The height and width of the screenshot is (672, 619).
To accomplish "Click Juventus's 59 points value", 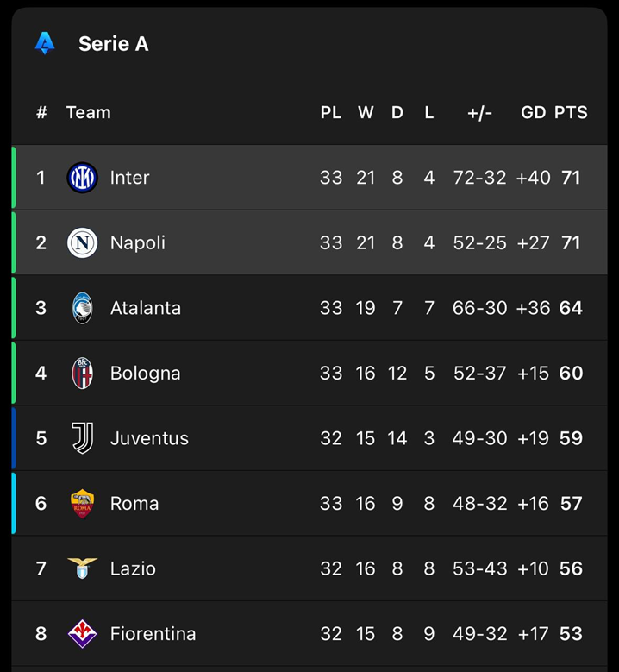I will pos(571,438).
